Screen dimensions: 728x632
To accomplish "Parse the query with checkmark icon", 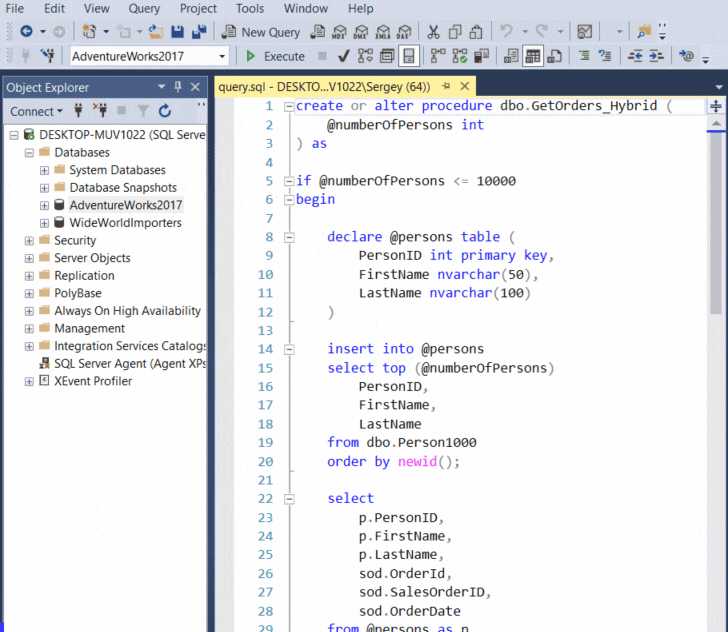I will click(344, 56).
